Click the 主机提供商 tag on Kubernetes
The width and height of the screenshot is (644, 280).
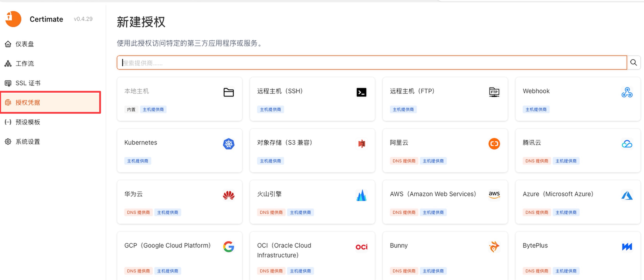pyautogui.click(x=138, y=161)
